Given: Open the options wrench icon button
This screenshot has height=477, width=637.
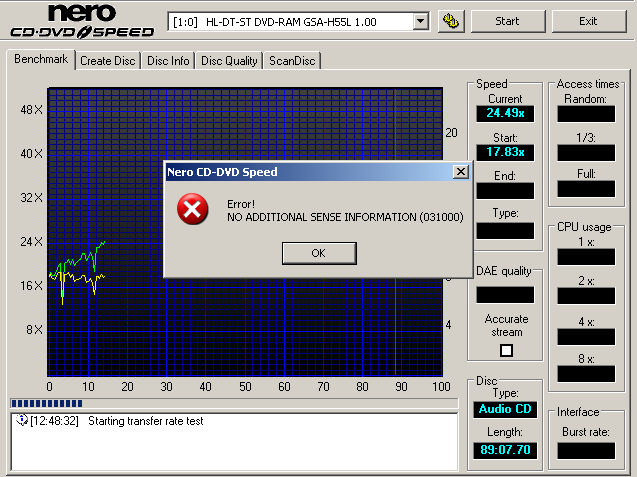Looking at the screenshot, I should (x=451, y=21).
